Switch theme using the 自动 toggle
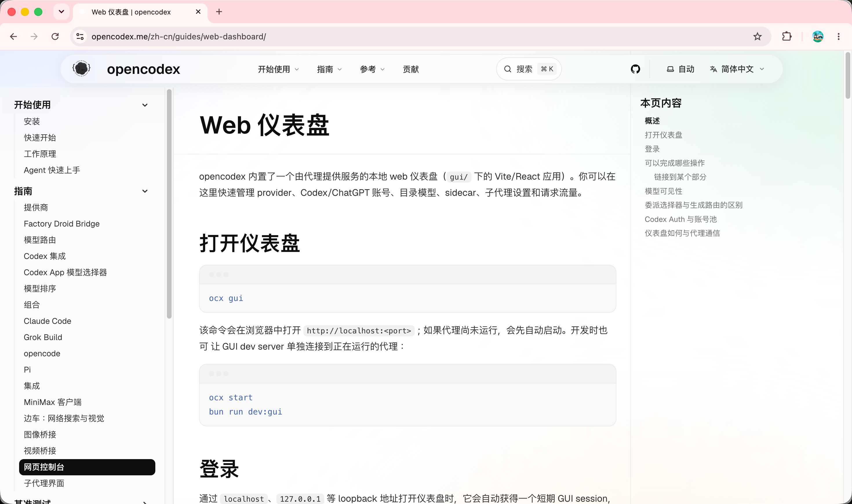Viewport: 852px width, 504px height. (680, 69)
